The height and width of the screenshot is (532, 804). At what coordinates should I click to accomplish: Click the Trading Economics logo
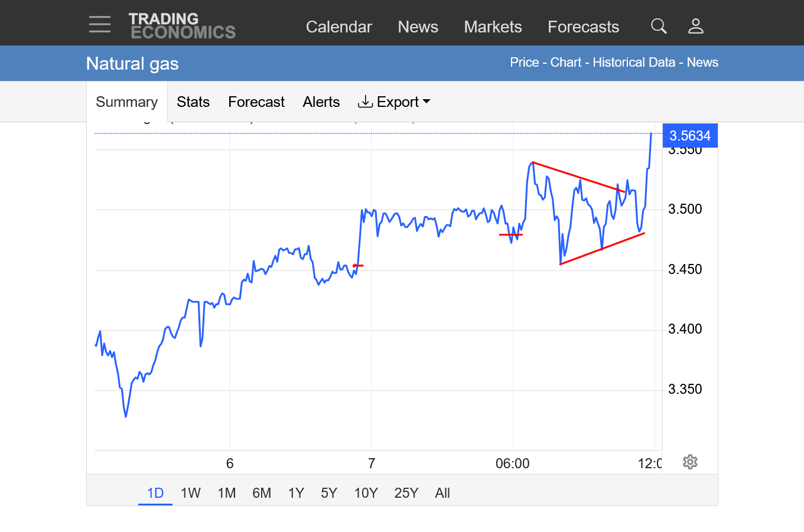[182, 26]
